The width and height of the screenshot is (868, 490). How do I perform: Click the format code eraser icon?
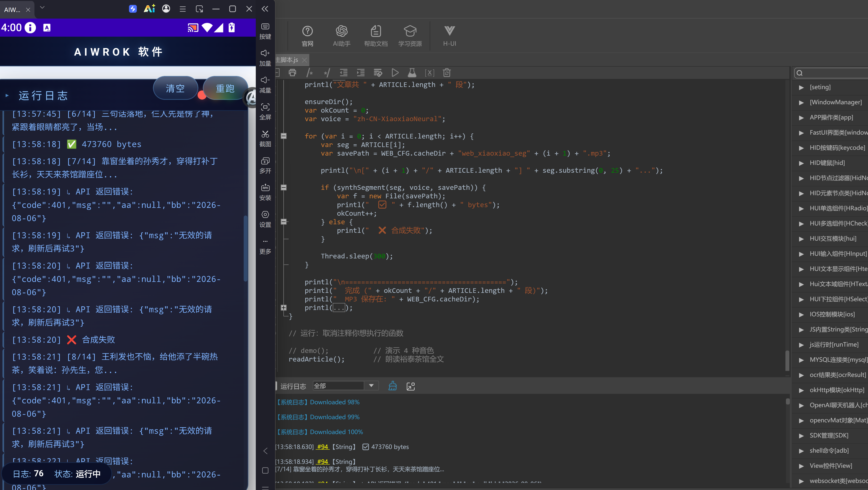pyautogui.click(x=378, y=73)
